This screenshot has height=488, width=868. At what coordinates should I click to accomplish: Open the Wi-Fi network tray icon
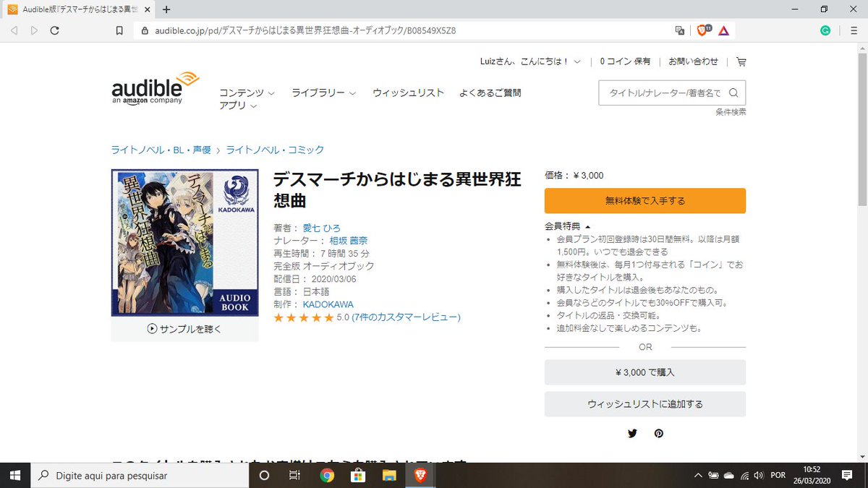point(744,475)
